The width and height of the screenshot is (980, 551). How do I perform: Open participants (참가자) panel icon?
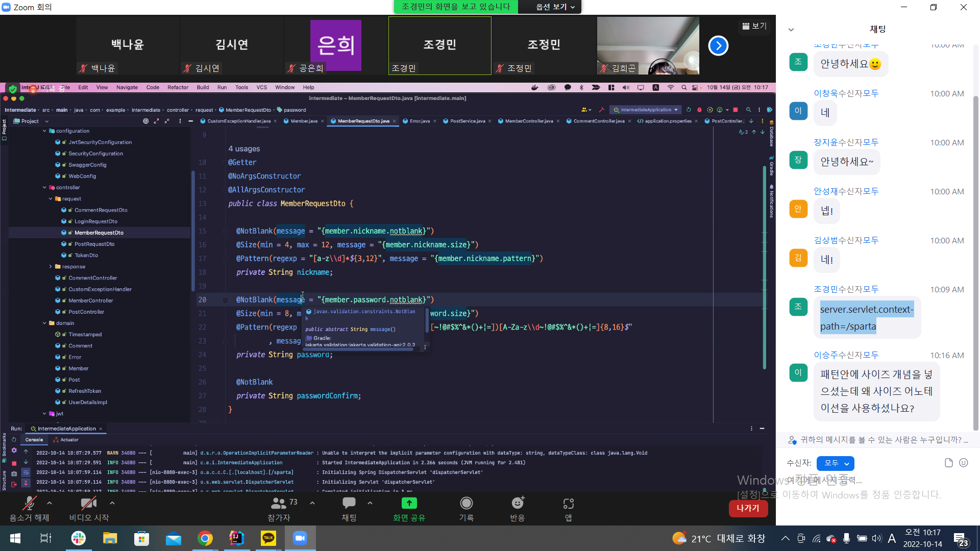click(279, 504)
